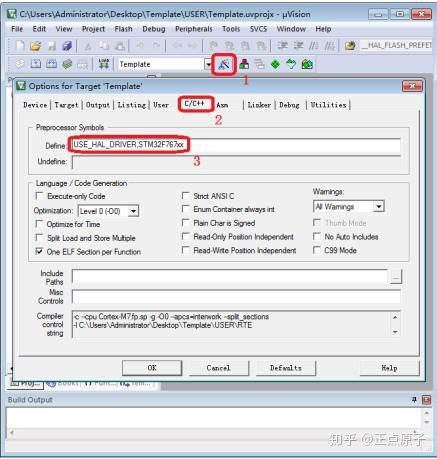This screenshot has width=437, height=459.
Task: Click the Unindent selected lines icon
Action: coord(298,46)
